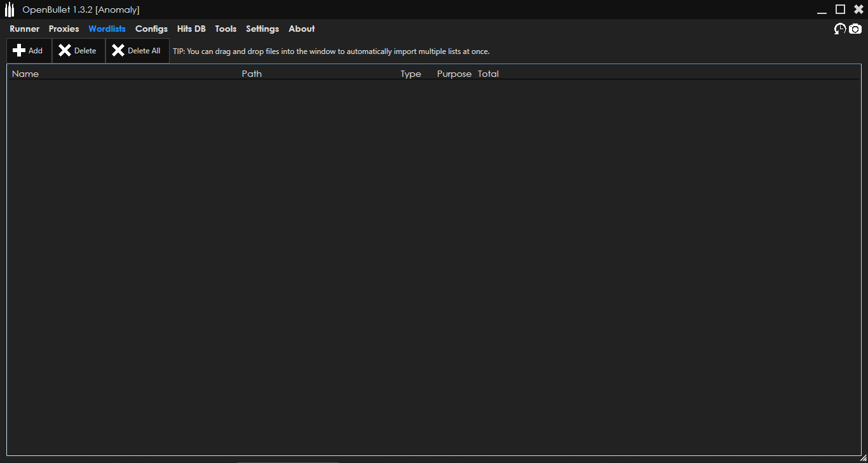Click the clock history icon
The height and width of the screenshot is (463, 868).
click(840, 29)
